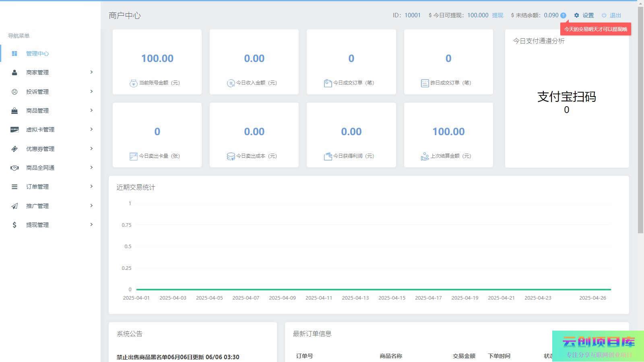
Task: Open the 投诉管理 menu item
Action: pyautogui.click(x=37, y=92)
